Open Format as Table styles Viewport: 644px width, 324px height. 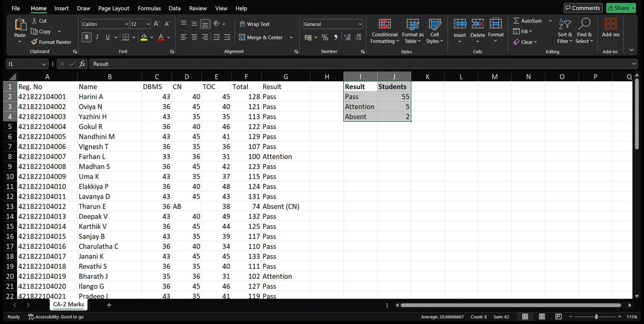coord(413,31)
